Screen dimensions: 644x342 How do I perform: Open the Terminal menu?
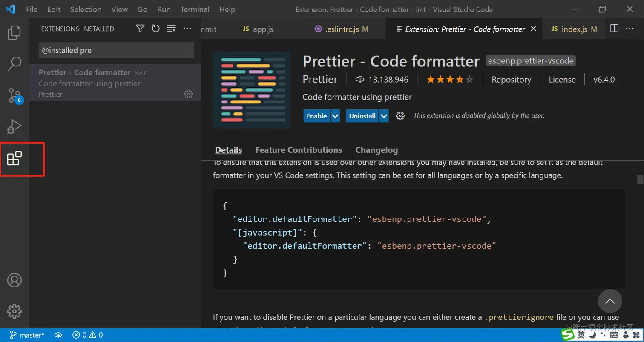tap(195, 9)
